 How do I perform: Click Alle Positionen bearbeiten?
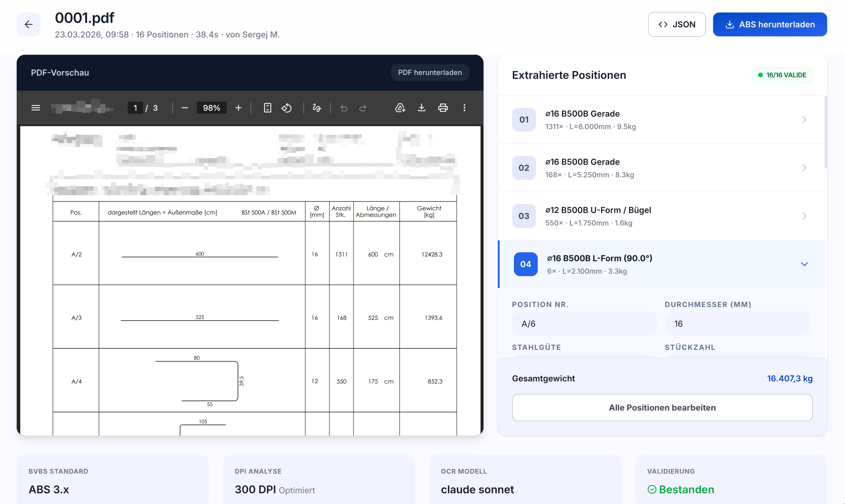[662, 408]
